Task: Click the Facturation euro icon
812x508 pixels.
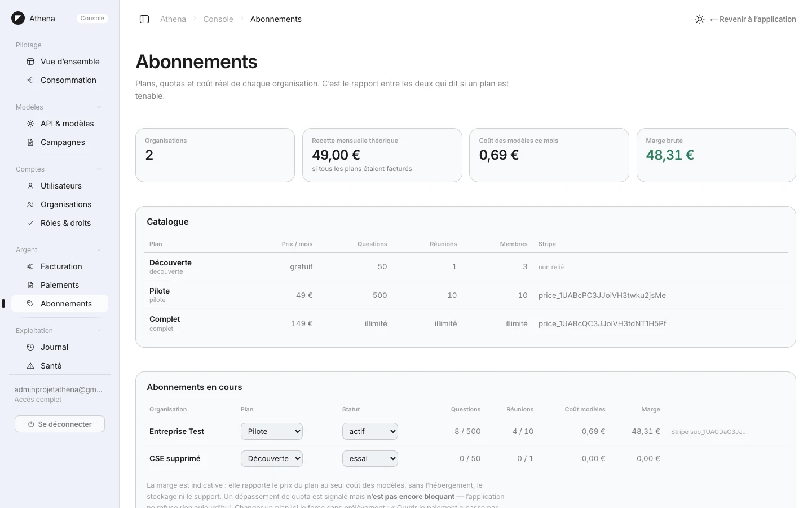Action: tap(30, 266)
